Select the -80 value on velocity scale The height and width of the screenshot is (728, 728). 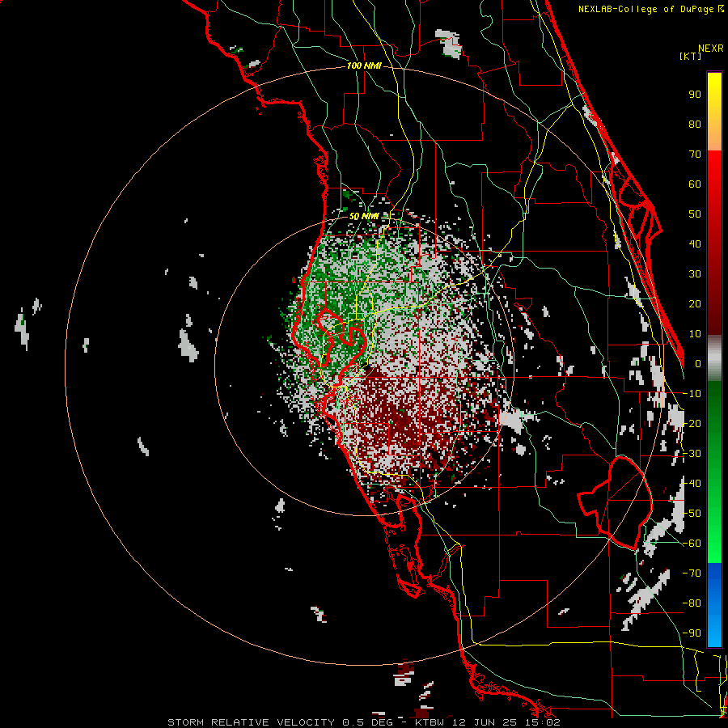(692, 603)
